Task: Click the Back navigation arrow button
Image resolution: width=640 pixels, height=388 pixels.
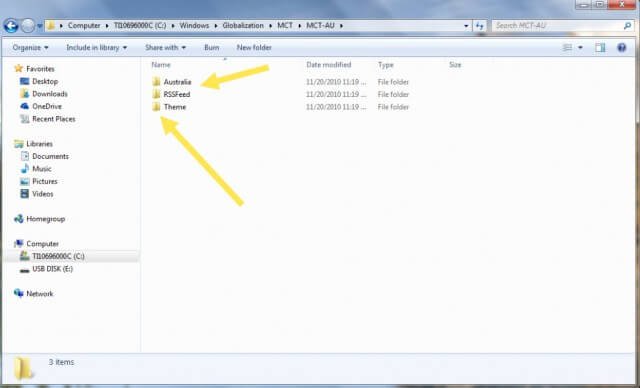Action: (x=11, y=26)
